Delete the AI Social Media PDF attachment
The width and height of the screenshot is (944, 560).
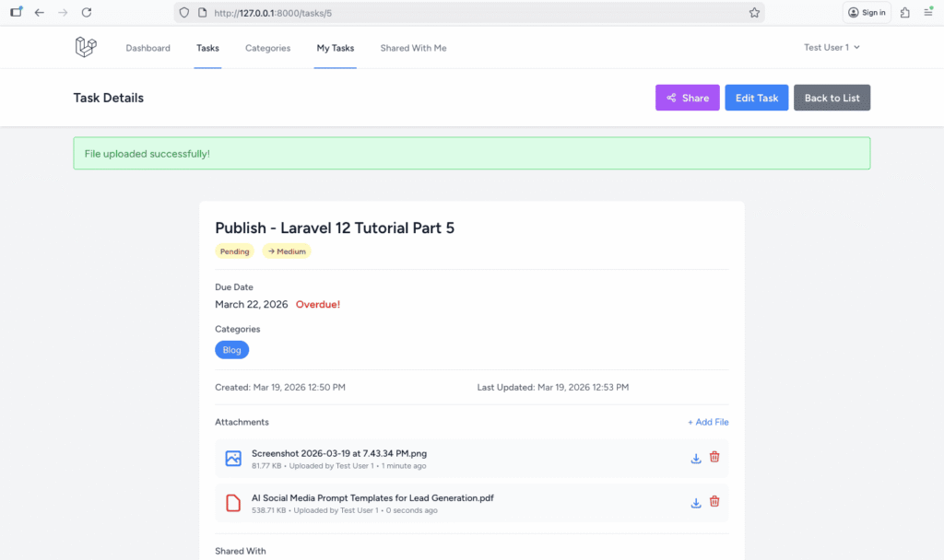(714, 503)
